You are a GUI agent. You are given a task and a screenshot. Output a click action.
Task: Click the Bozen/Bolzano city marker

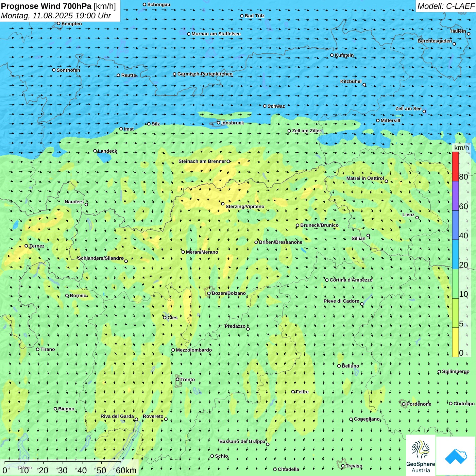pos(209,293)
